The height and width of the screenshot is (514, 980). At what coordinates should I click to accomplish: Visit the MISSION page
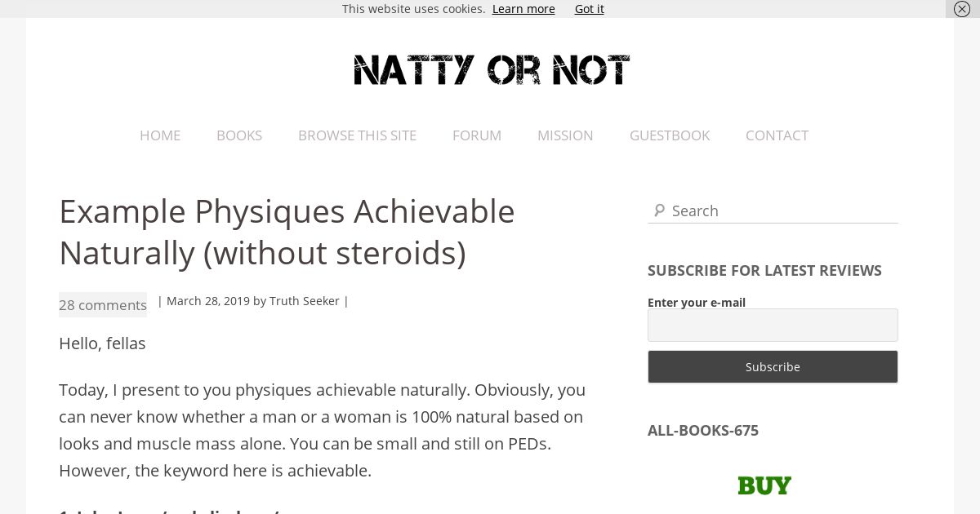565,135
